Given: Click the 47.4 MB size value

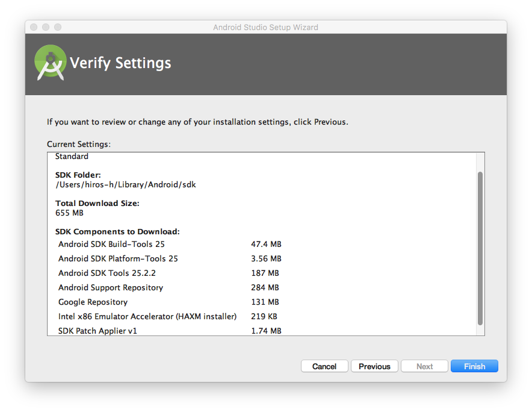Looking at the screenshot, I should [x=266, y=244].
